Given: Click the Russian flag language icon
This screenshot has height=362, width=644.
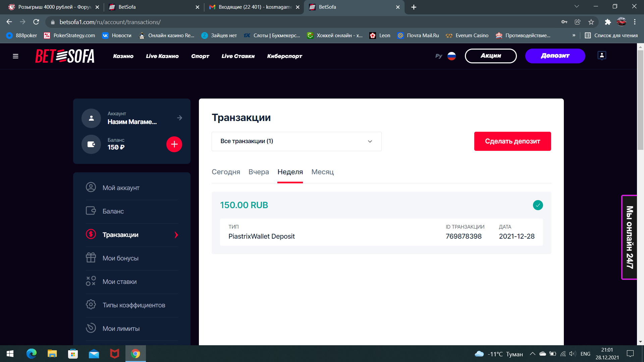Looking at the screenshot, I should pyautogui.click(x=451, y=56).
